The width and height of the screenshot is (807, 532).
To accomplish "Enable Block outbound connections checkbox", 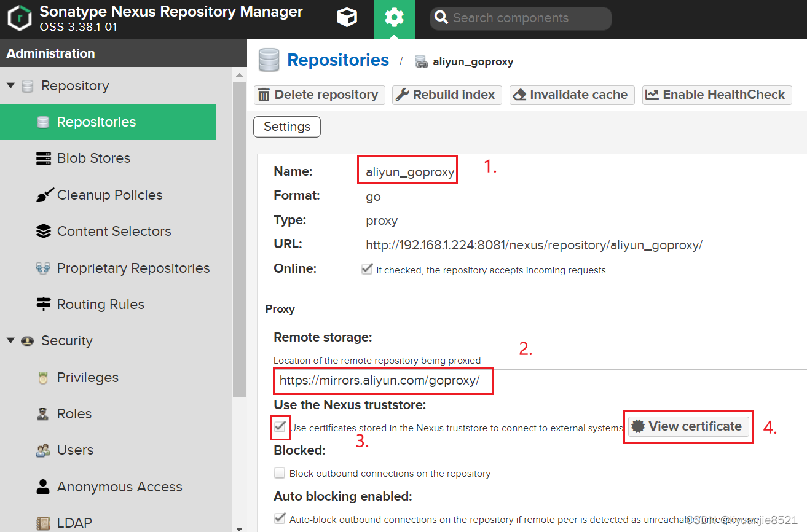I will click(280, 473).
